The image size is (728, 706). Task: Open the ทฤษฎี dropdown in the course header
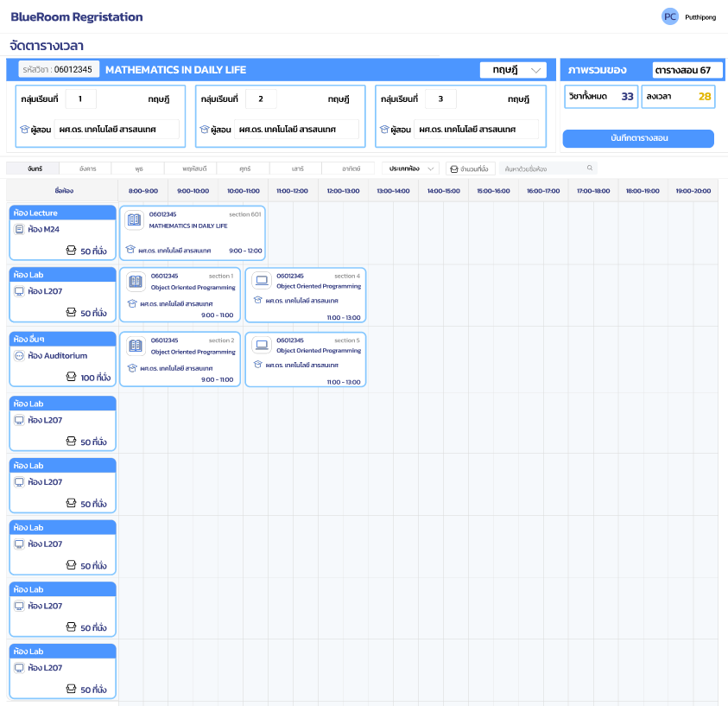513,70
